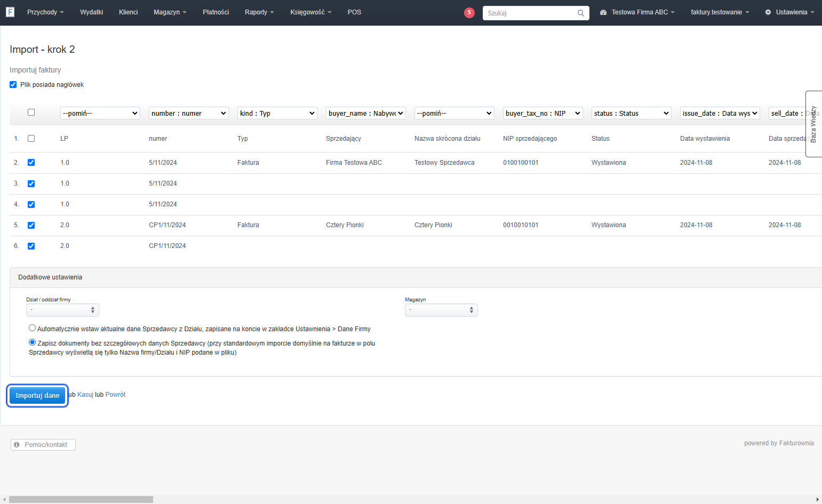Image resolution: width=822 pixels, height=504 pixels.
Task: Click the search magnifier icon
Action: tap(581, 13)
